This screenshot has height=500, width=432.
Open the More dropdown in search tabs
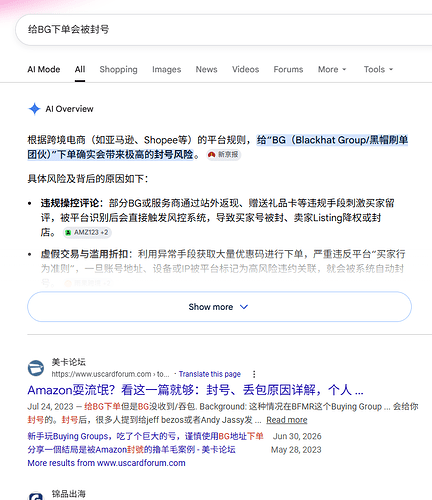pos(332,69)
